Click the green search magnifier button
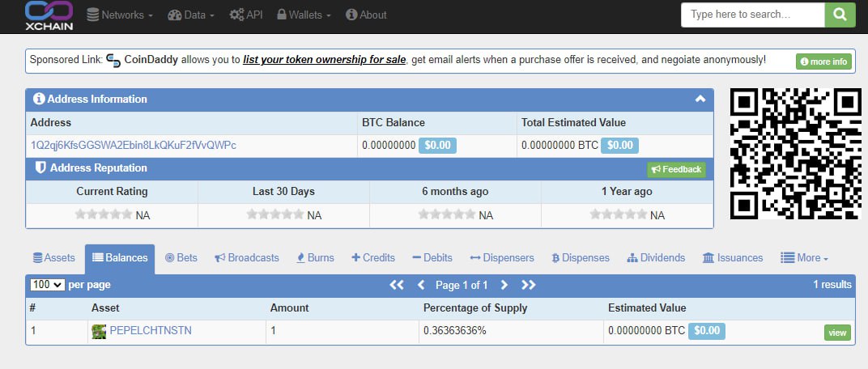868x369 pixels. click(x=840, y=15)
